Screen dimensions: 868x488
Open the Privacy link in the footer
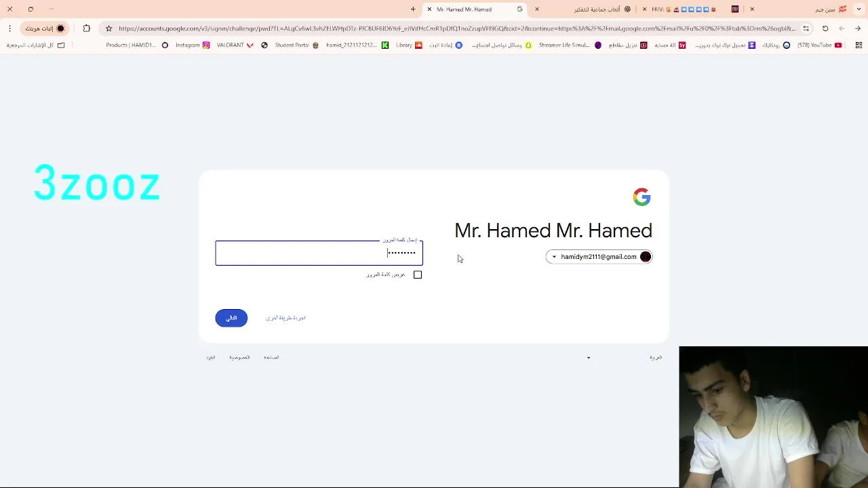tap(239, 357)
